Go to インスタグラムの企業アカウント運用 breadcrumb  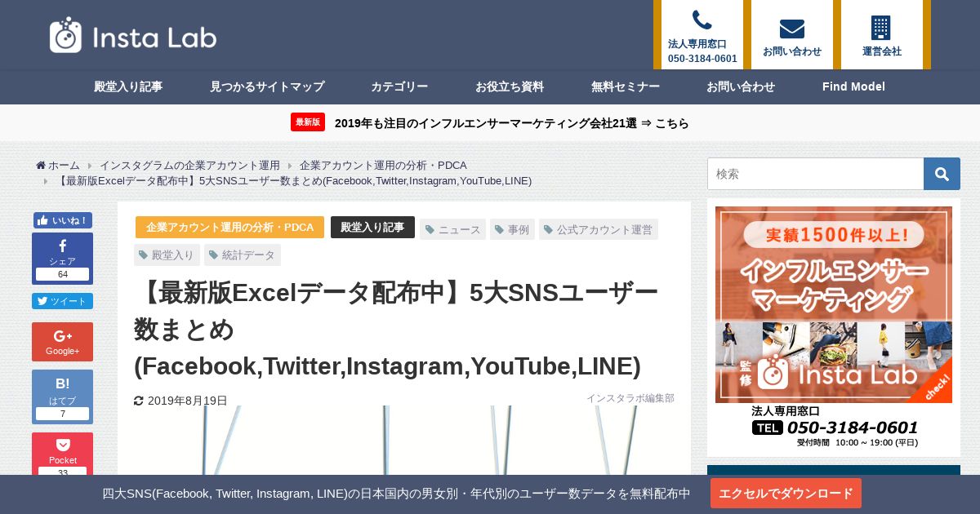(x=189, y=166)
